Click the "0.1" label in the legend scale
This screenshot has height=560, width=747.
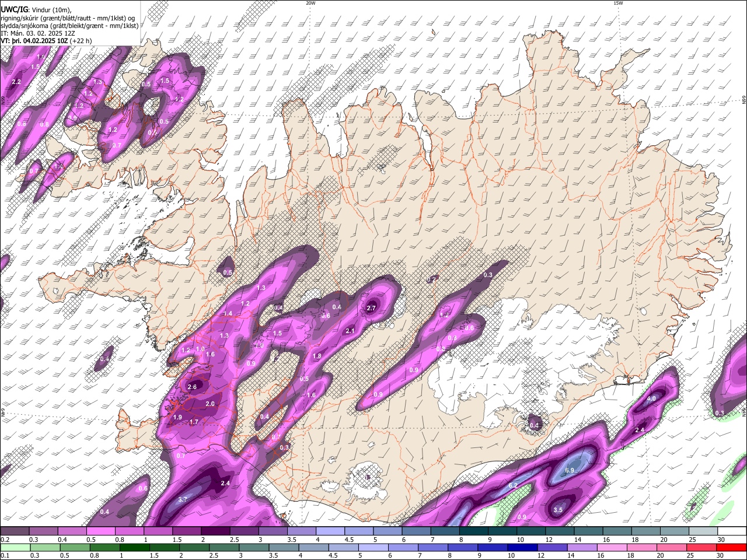click(5, 555)
